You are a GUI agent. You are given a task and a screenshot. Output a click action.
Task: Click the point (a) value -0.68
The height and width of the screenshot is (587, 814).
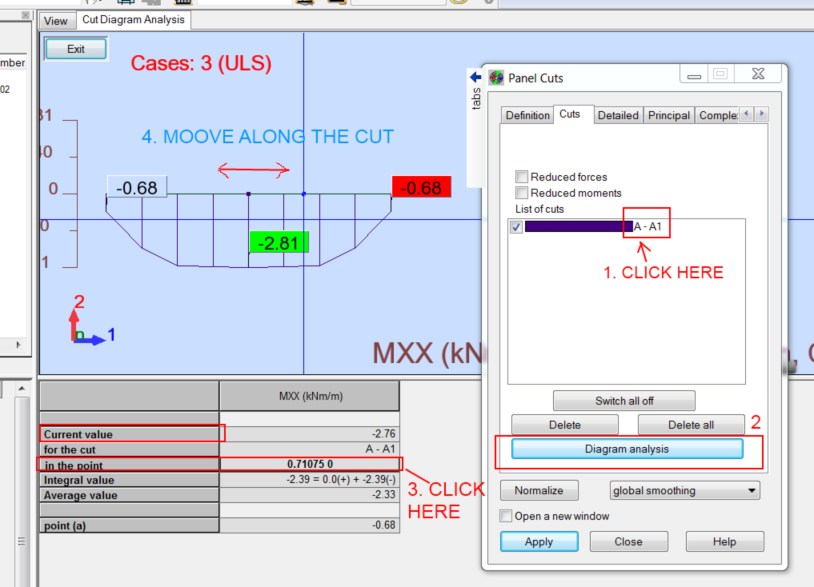[310, 525]
